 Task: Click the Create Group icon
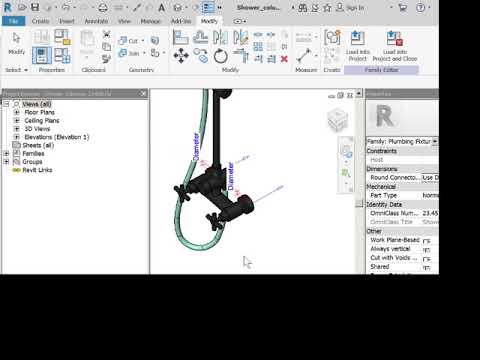click(x=332, y=37)
